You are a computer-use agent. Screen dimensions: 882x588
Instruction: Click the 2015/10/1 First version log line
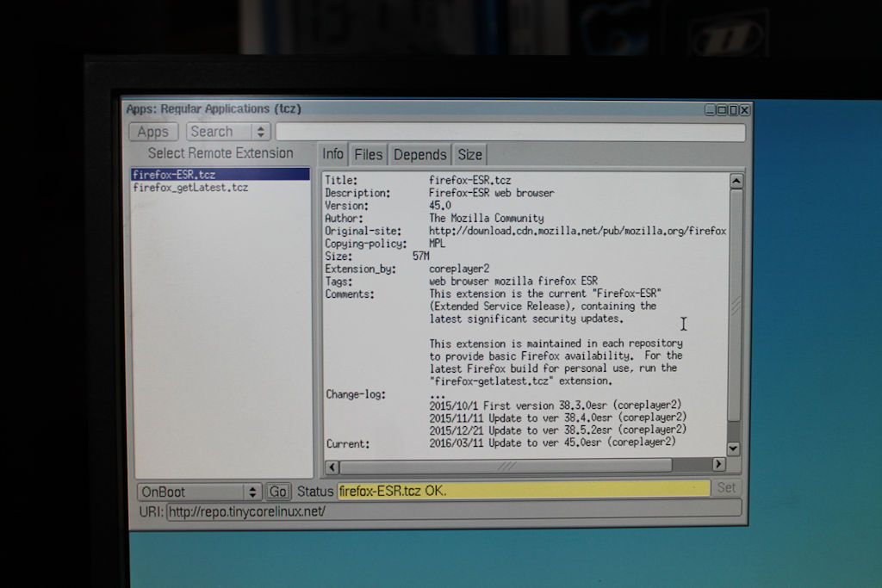click(556, 405)
